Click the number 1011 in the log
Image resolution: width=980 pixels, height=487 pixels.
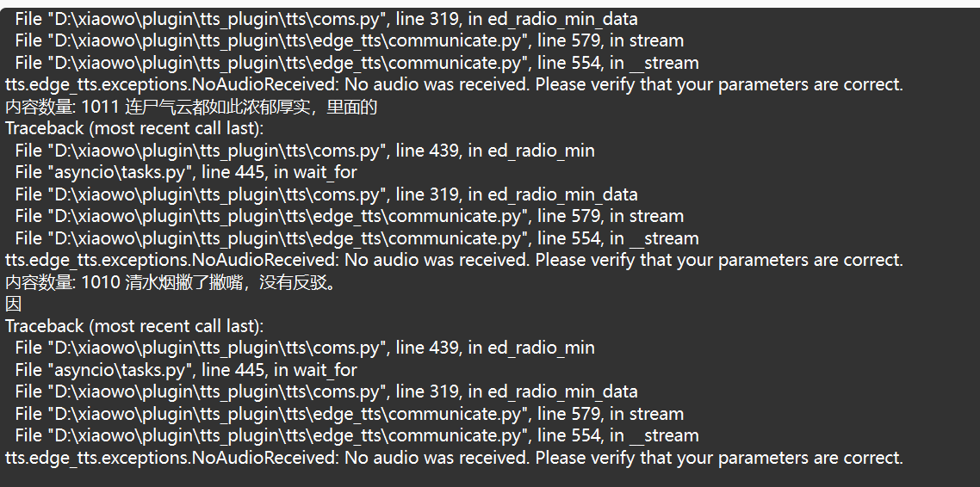(x=101, y=107)
